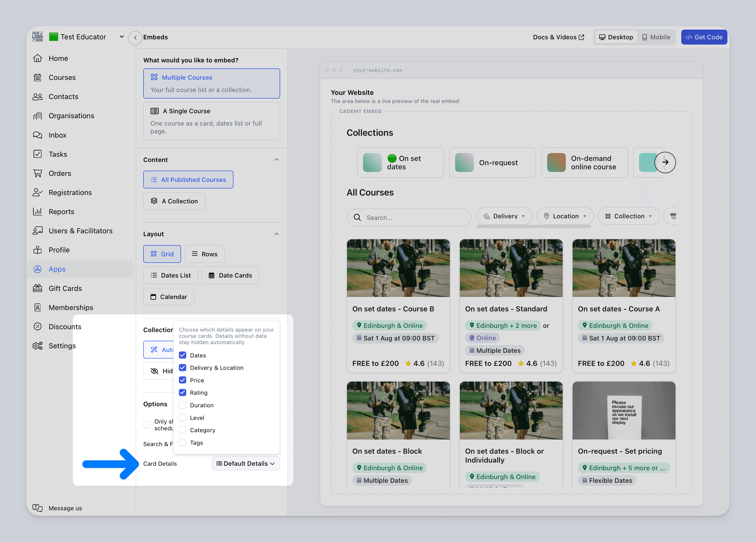The height and width of the screenshot is (542, 756).
Task: Open Default Details dropdown
Action: [x=246, y=463]
